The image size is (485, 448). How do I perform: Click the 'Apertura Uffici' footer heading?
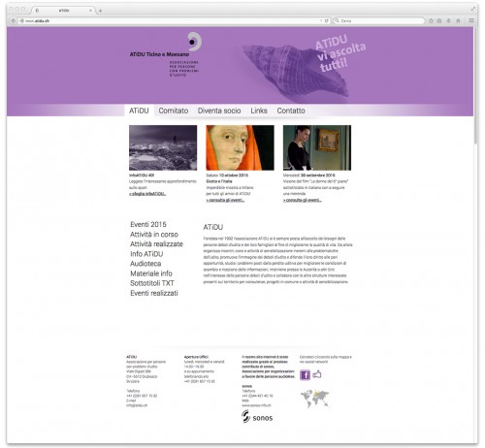pyautogui.click(x=196, y=357)
